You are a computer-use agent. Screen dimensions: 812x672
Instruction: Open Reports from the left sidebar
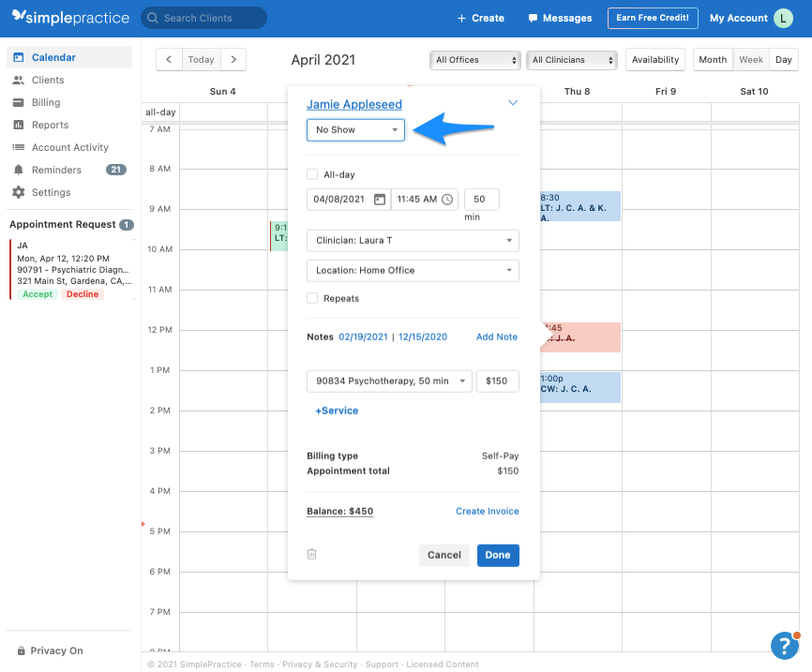[50, 125]
